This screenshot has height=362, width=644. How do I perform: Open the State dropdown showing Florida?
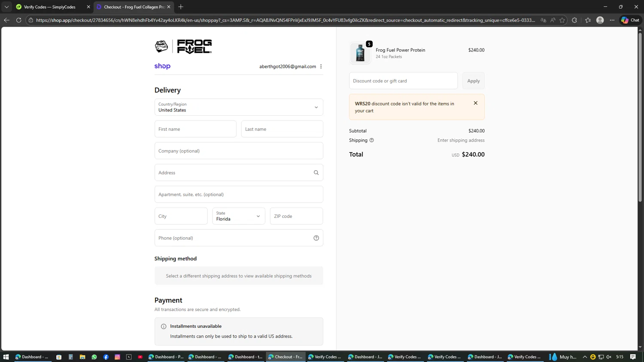coord(239,216)
